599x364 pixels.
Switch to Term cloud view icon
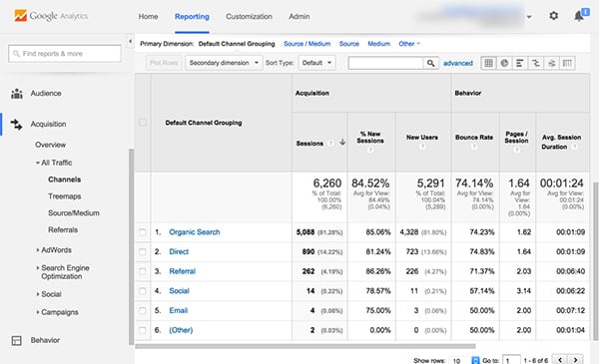pos(552,64)
